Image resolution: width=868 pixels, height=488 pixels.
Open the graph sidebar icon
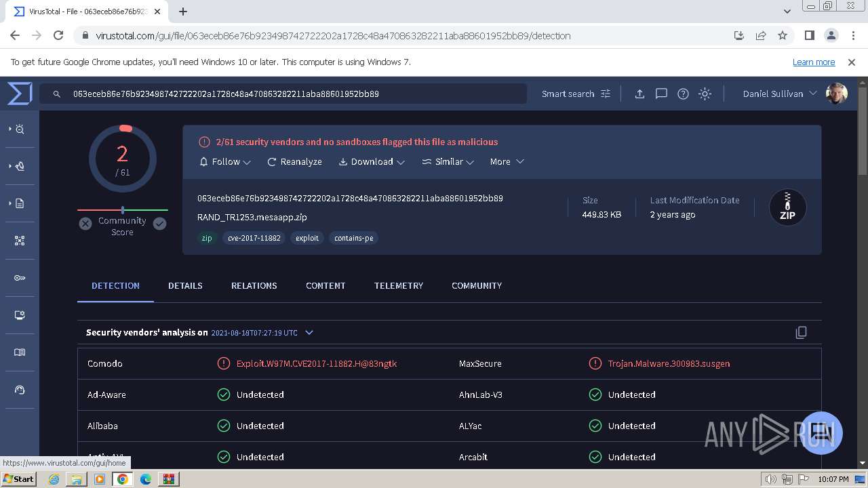[20, 241]
